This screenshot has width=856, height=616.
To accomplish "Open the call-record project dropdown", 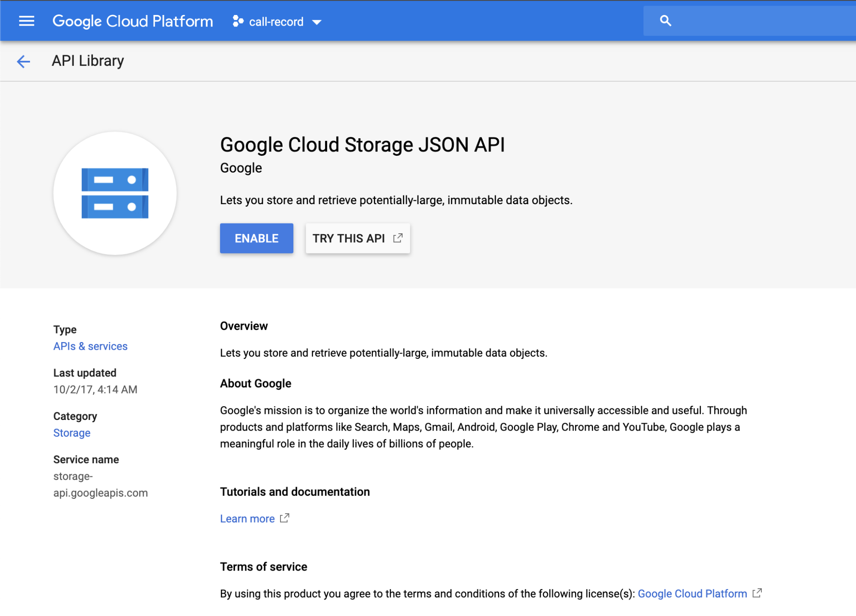I will click(277, 21).
